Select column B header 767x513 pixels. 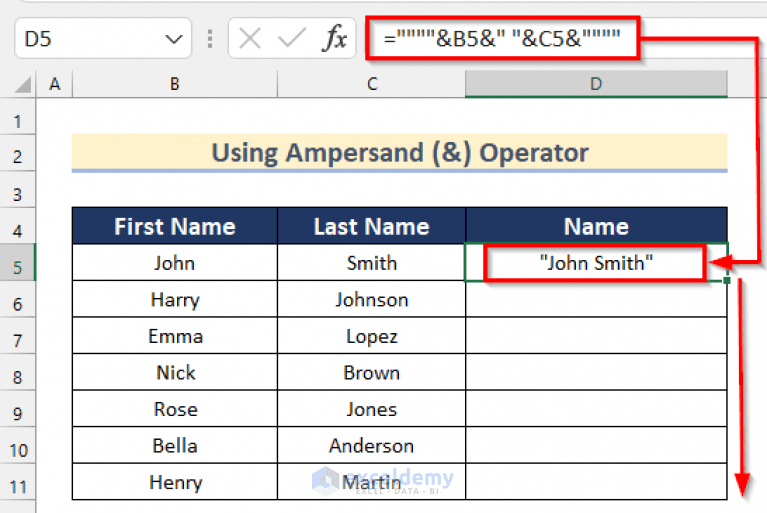point(175,84)
